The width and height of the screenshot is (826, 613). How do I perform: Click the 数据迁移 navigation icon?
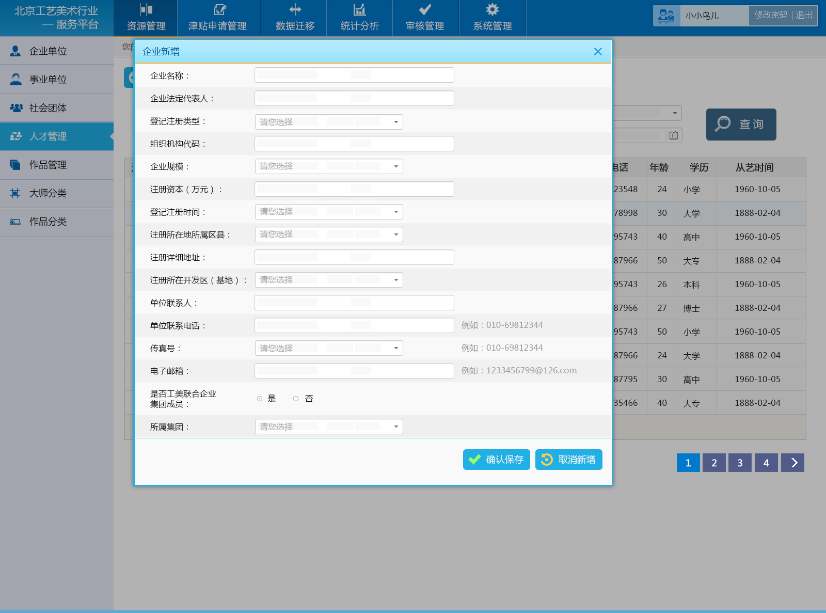pos(295,10)
